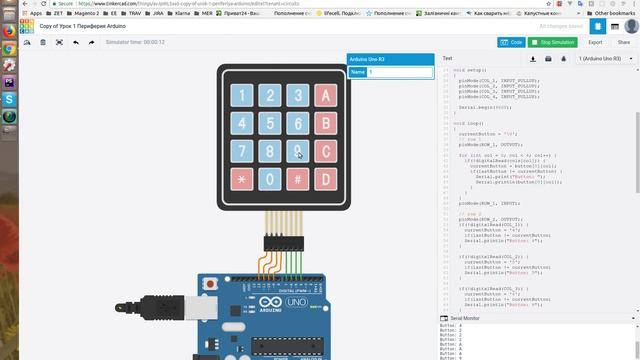
Task: Toggle the Code editor button
Action: pyautogui.click(x=511, y=42)
